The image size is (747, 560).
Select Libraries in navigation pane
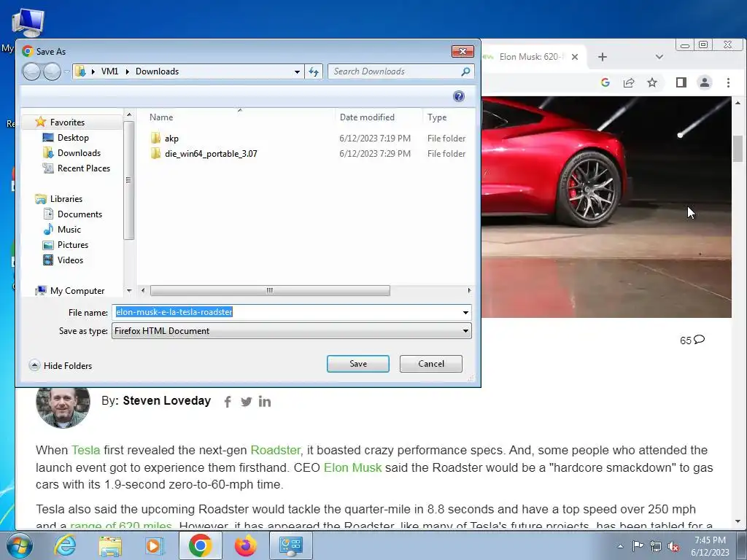pos(66,199)
